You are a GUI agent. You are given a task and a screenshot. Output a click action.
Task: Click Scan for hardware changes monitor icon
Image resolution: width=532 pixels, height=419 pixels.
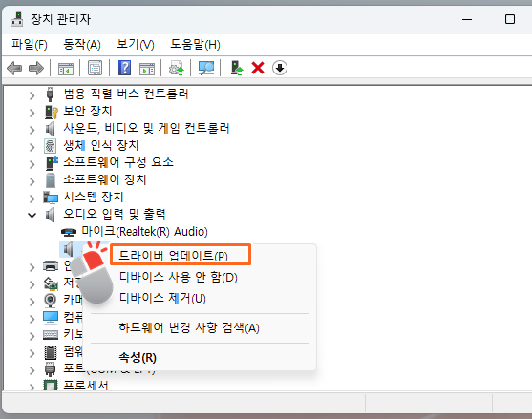[x=206, y=68]
